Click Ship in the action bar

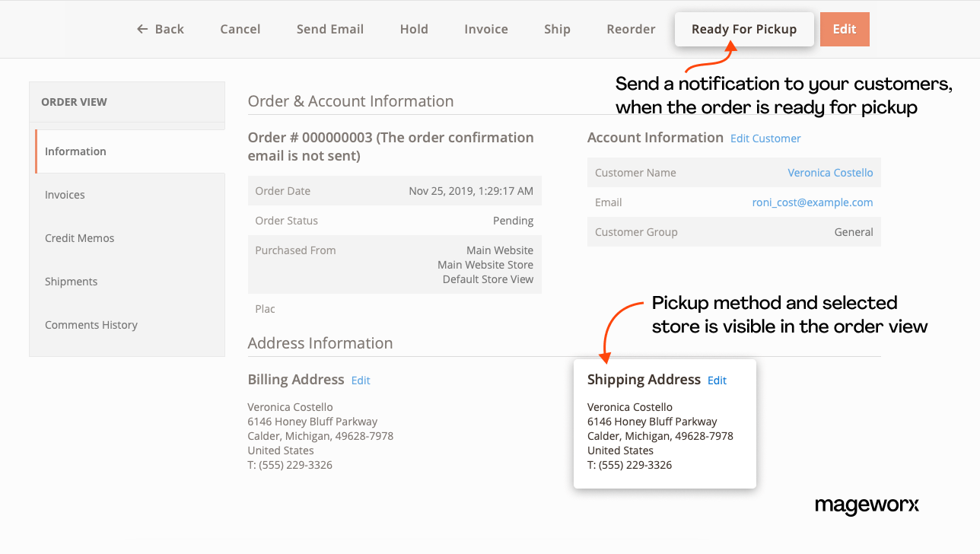coord(557,29)
